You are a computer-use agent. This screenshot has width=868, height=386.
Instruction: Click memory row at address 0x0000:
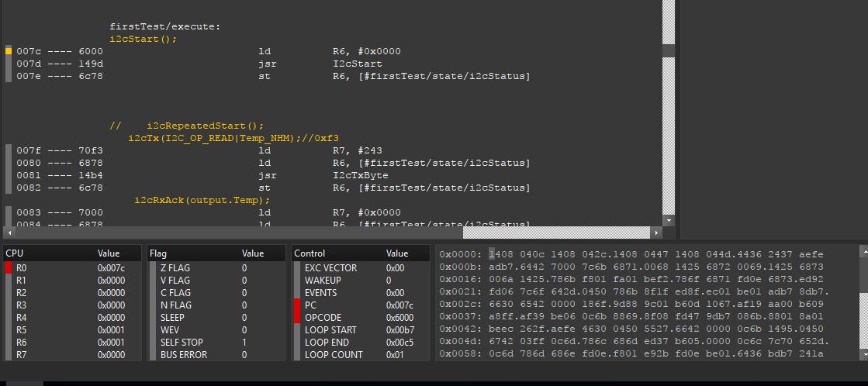(x=631, y=254)
